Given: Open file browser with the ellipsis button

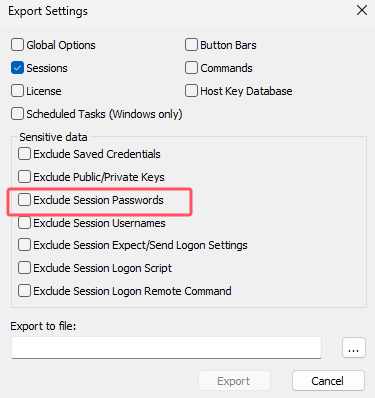Looking at the screenshot, I should click(x=354, y=348).
